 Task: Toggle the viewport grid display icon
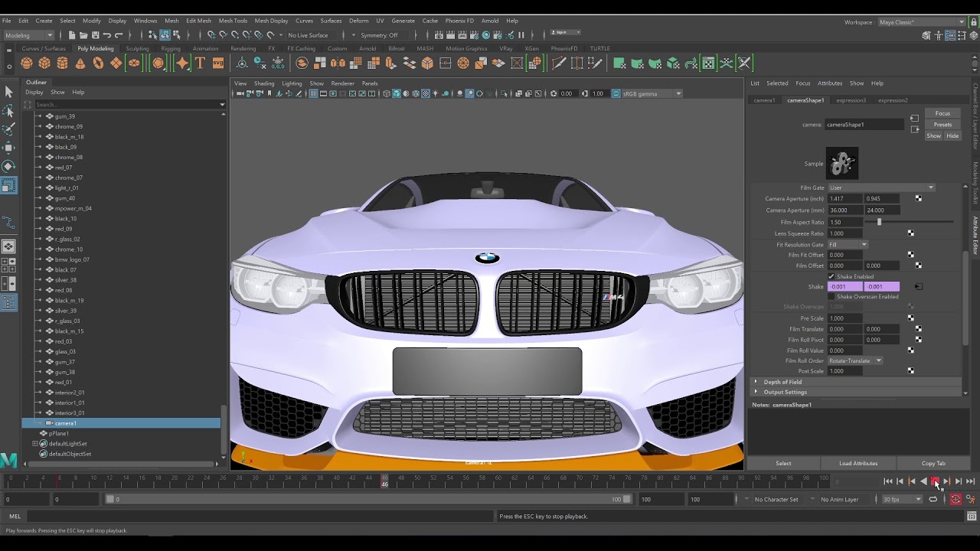(x=313, y=93)
